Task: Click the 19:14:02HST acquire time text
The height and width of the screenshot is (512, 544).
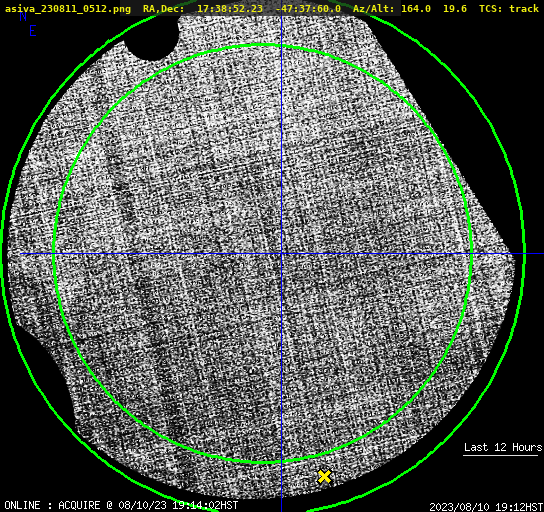Action: (x=205, y=505)
